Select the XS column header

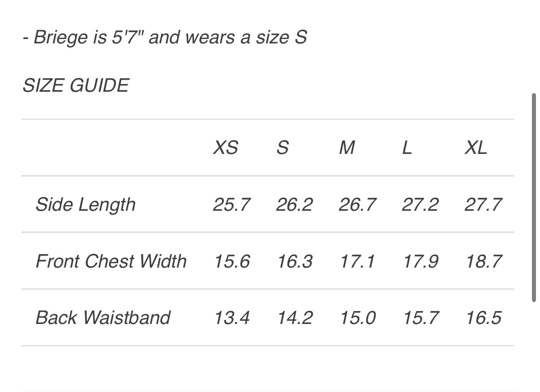[225, 148]
